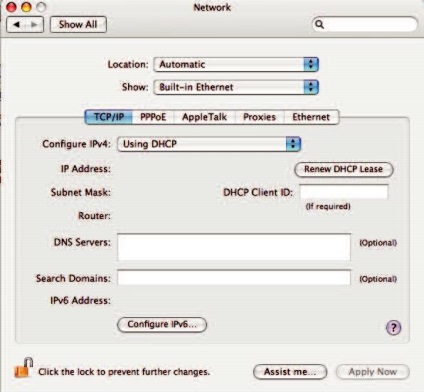
Task: Minimize window with yellow button
Action: pos(26,7)
